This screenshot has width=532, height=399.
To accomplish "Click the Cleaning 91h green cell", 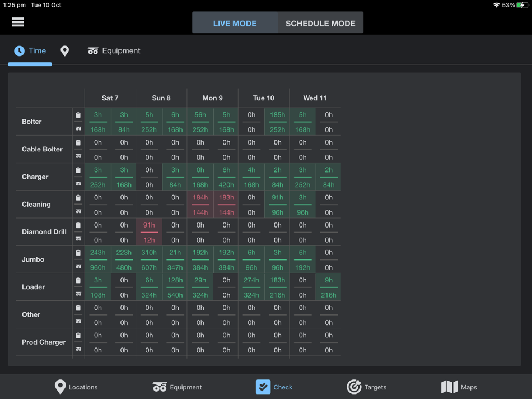I will (277, 197).
